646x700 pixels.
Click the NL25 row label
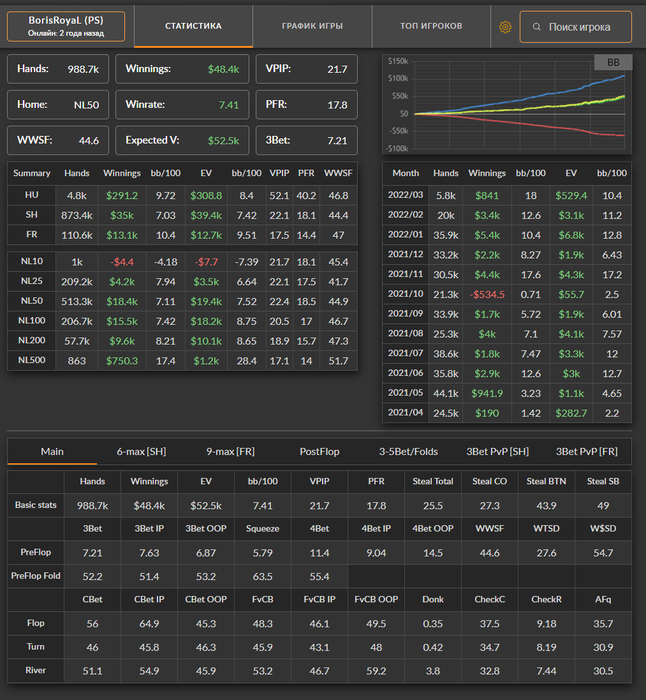click(32, 281)
